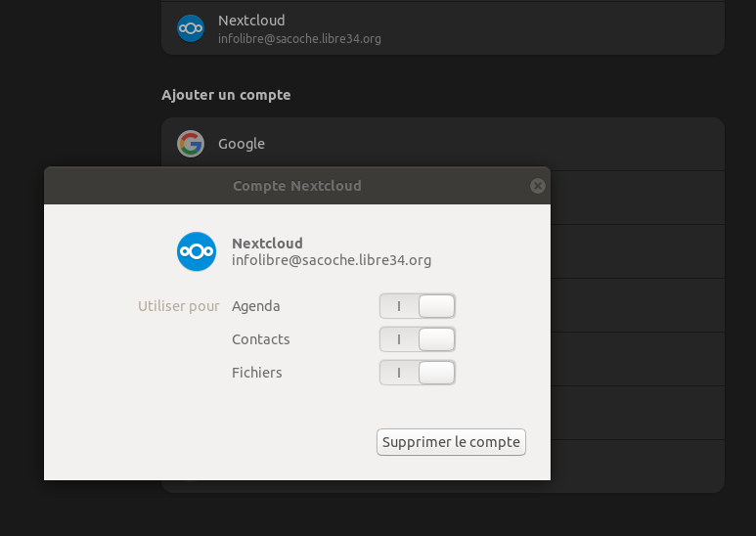The image size is (756, 536).
Task: Click the Utiliser pour label
Action: (179, 306)
